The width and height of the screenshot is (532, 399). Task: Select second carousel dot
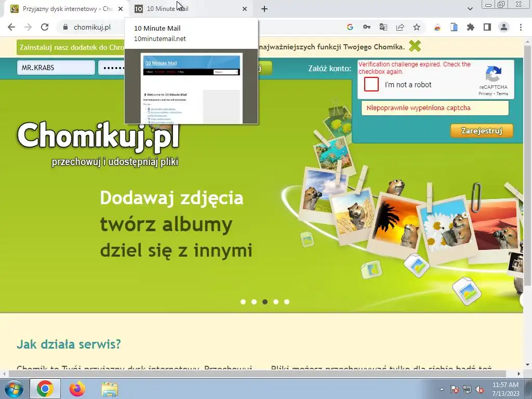[x=254, y=302]
